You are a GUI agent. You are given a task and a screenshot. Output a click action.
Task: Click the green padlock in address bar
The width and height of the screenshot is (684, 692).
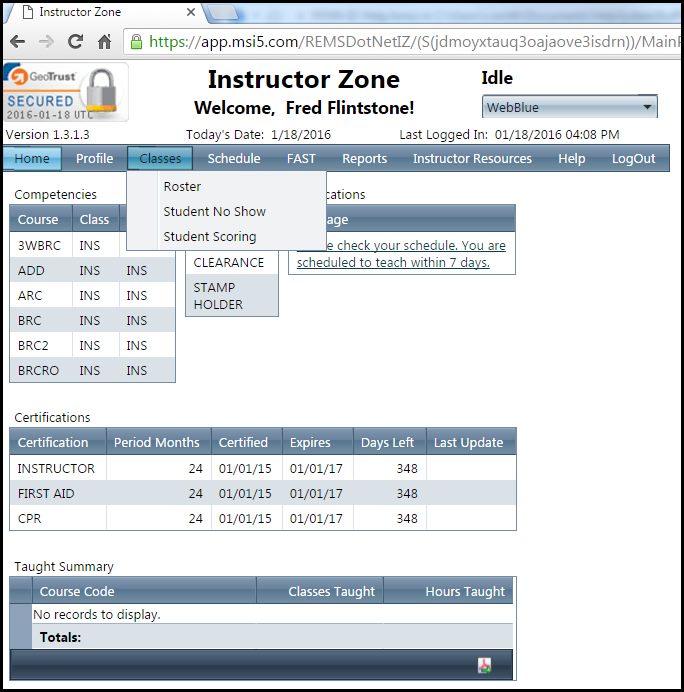136,42
